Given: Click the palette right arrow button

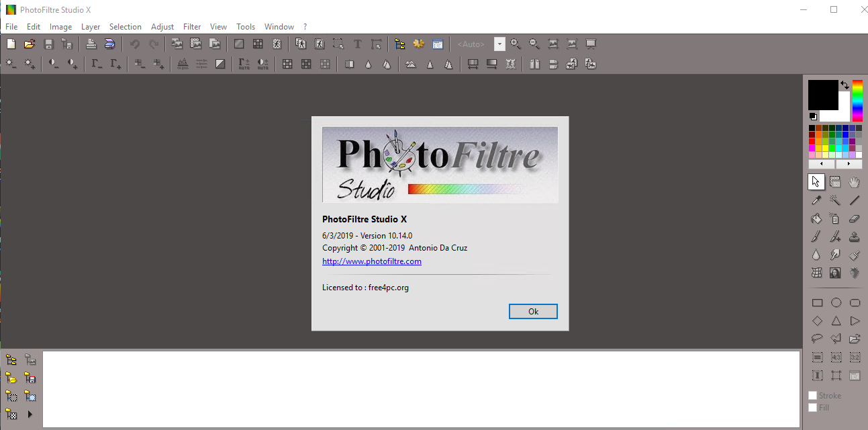Looking at the screenshot, I should tap(849, 164).
